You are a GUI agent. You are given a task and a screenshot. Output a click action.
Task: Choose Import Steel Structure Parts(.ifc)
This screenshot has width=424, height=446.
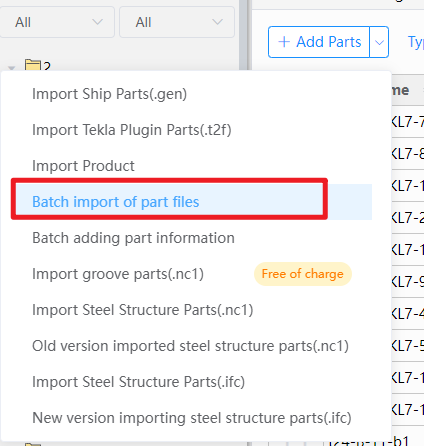click(x=138, y=382)
